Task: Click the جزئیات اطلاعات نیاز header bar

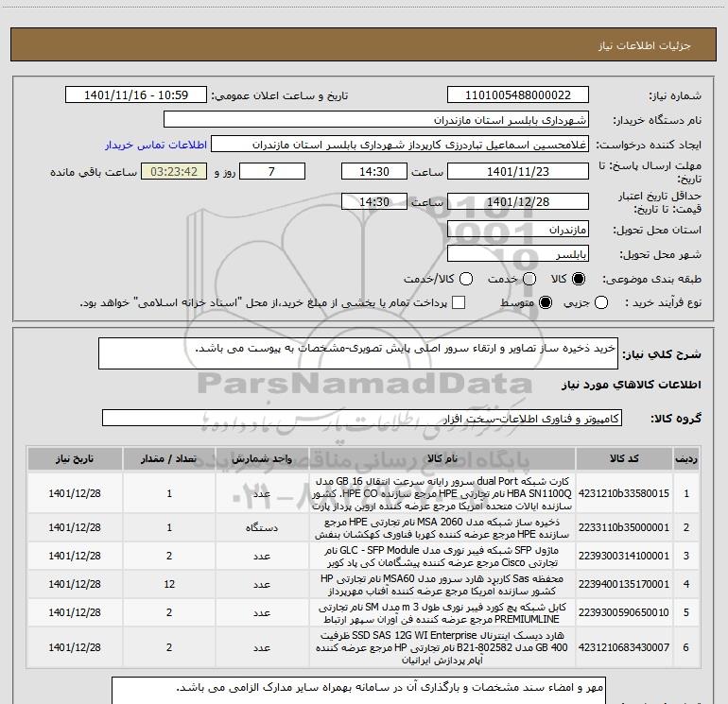Action: pos(364,44)
